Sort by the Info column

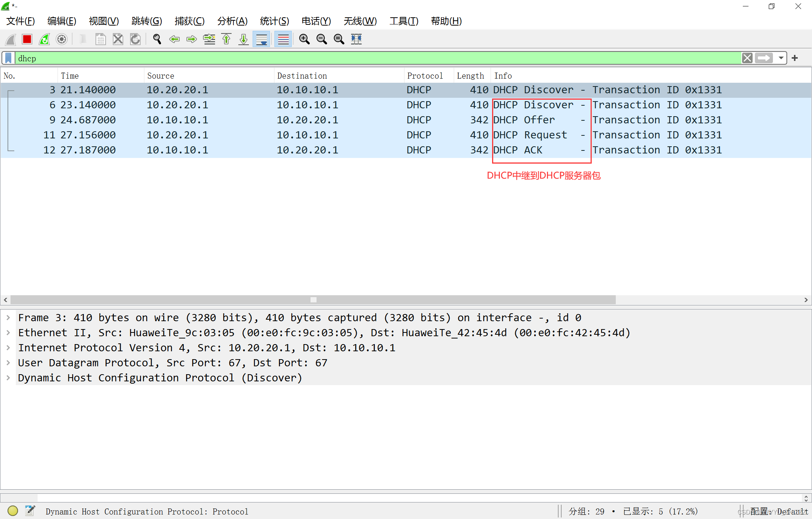pyautogui.click(x=651, y=76)
